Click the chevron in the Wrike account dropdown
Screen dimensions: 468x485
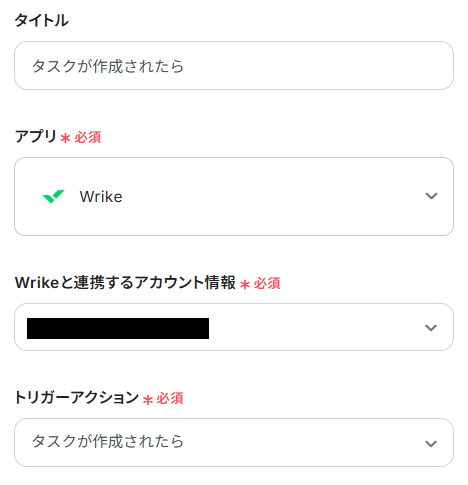click(x=431, y=328)
